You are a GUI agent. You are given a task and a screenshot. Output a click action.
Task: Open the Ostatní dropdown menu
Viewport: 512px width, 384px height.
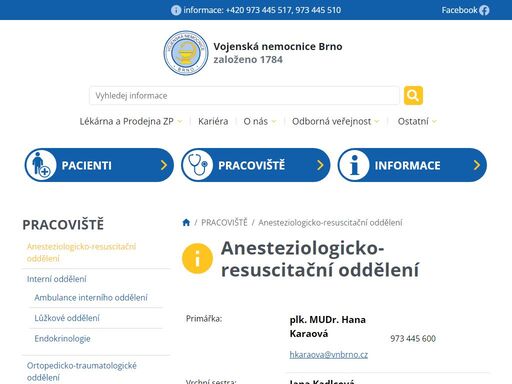tap(417, 121)
